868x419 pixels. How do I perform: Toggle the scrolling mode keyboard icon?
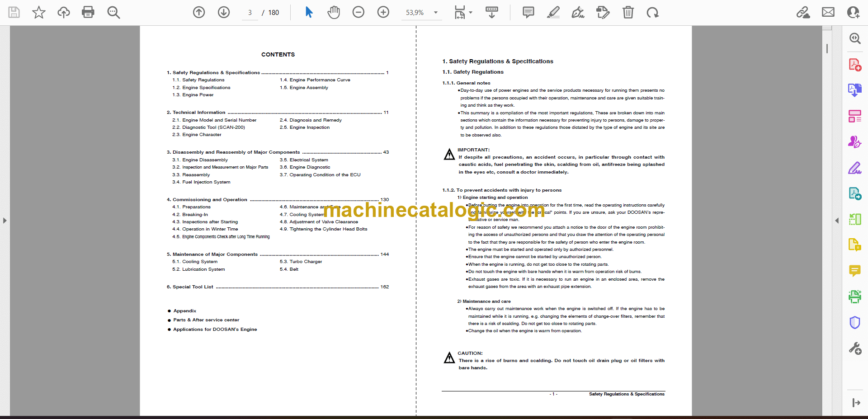pyautogui.click(x=492, y=12)
